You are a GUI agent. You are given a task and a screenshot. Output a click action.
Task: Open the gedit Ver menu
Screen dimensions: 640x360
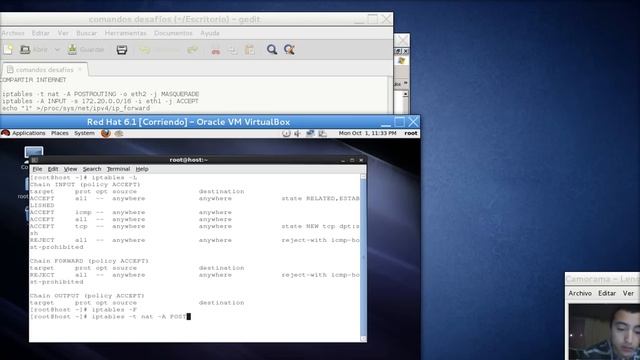click(x=63, y=33)
